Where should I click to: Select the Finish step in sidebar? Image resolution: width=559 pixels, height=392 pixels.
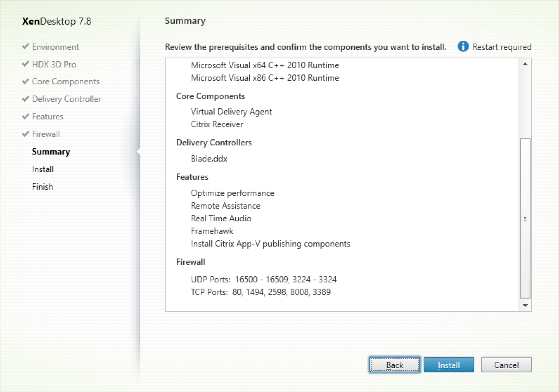pyautogui.click(x=43, y=187)
